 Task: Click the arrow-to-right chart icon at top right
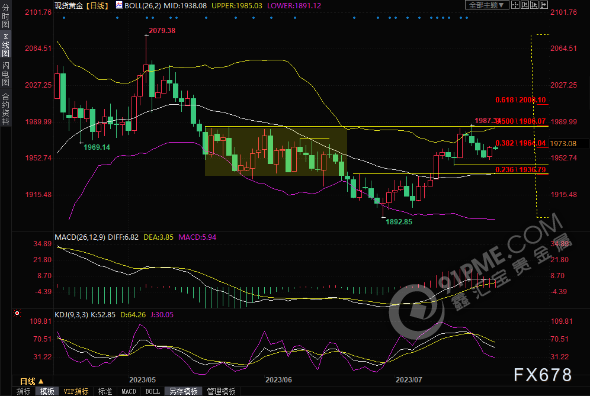tap(544, 5)
